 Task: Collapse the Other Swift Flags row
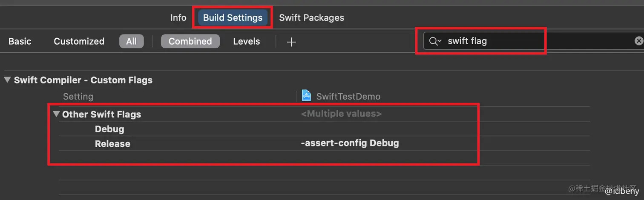point(56,114)
